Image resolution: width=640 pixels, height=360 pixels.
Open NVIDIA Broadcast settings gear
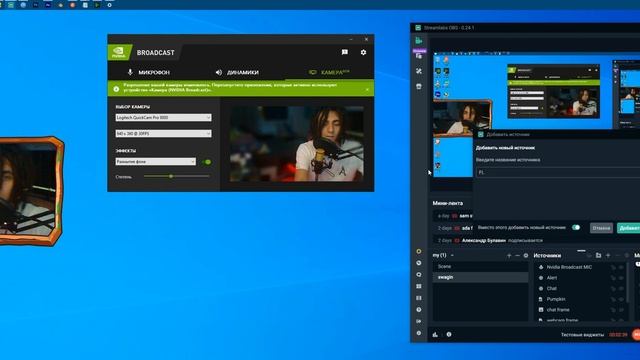coord(363,52)
